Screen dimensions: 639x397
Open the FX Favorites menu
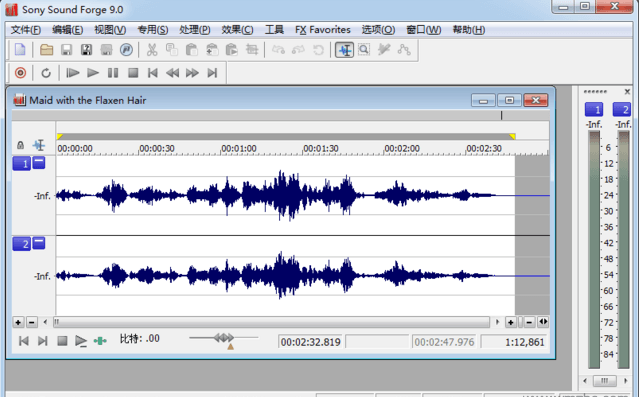[323, 30]
